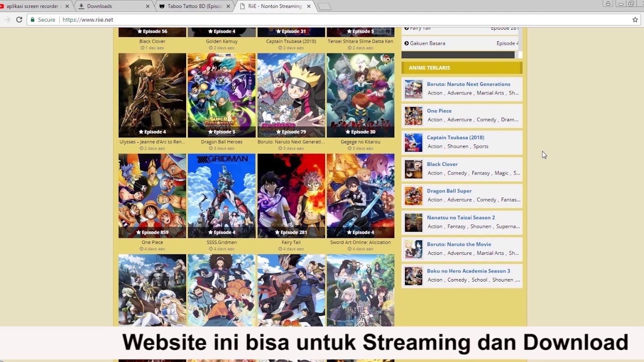Open the One Piece Episode 859 poster
Image resolution: width=644 pixels, height=362 pixels.
[x=152, y=196]
